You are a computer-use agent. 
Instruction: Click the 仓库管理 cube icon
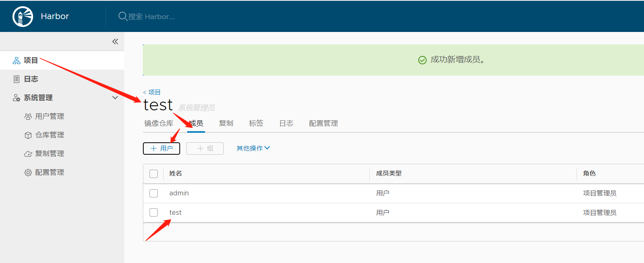(x=28, y=135)
